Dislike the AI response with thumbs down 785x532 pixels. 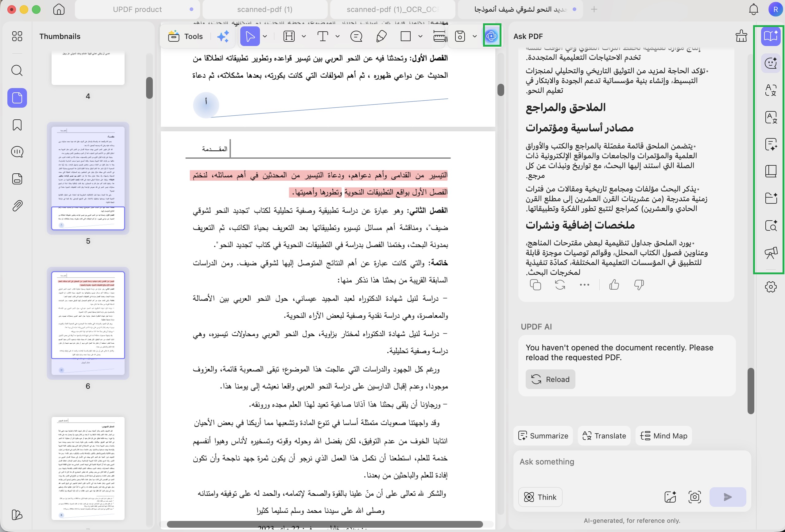pos(639,285)
